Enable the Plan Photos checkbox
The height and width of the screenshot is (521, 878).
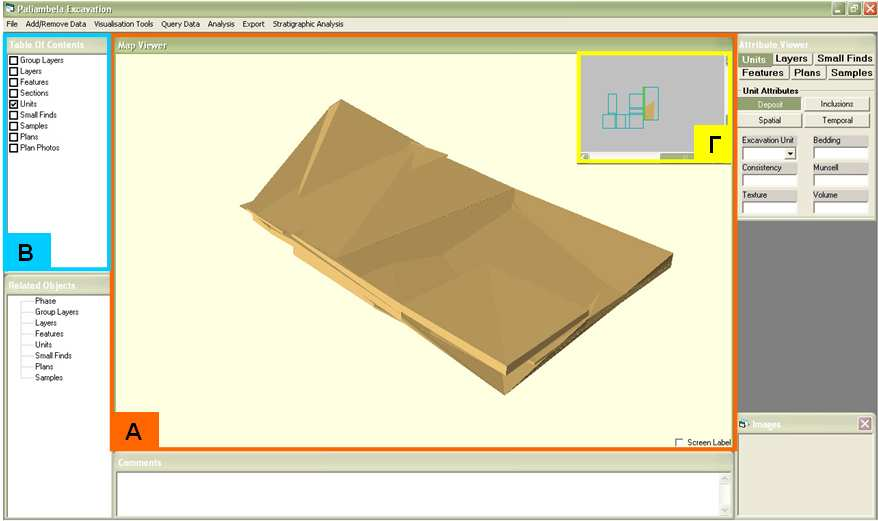click(x=13, y=148)
